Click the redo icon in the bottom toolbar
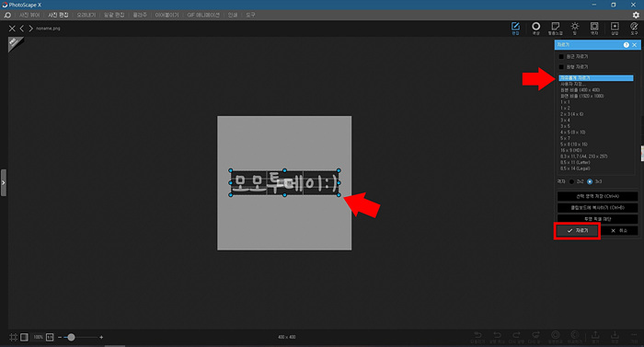This screenshot has height=347, width=644. pyautogui.click(x=517, y=337)
